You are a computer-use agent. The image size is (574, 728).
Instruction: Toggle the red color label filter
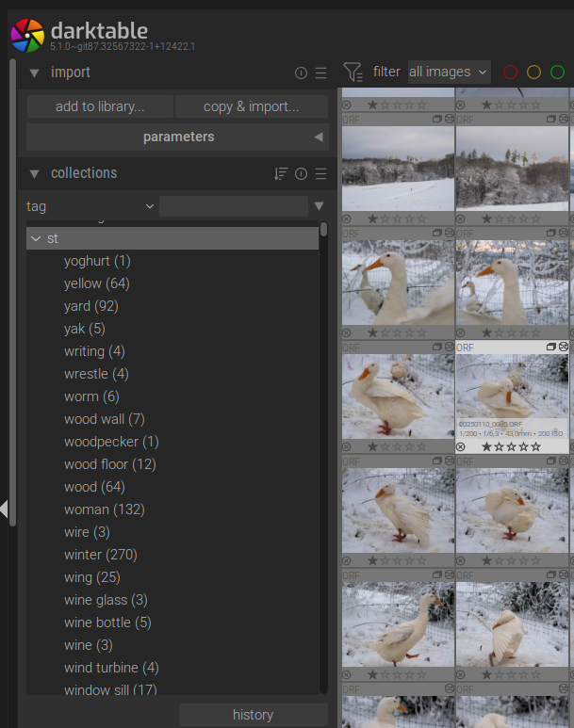[510, 72]
